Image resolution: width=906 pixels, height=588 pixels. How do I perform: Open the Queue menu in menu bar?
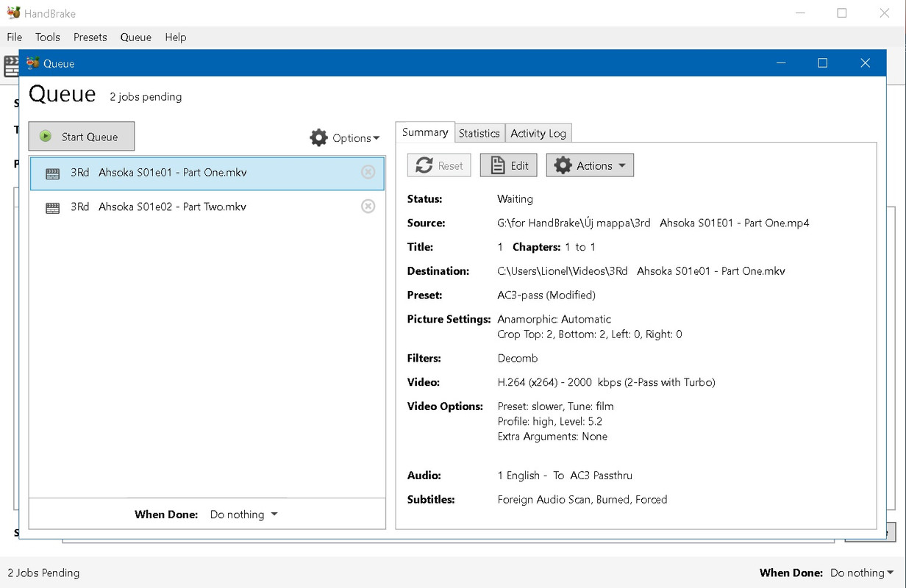pyautogui.click(x=136, y=37)
